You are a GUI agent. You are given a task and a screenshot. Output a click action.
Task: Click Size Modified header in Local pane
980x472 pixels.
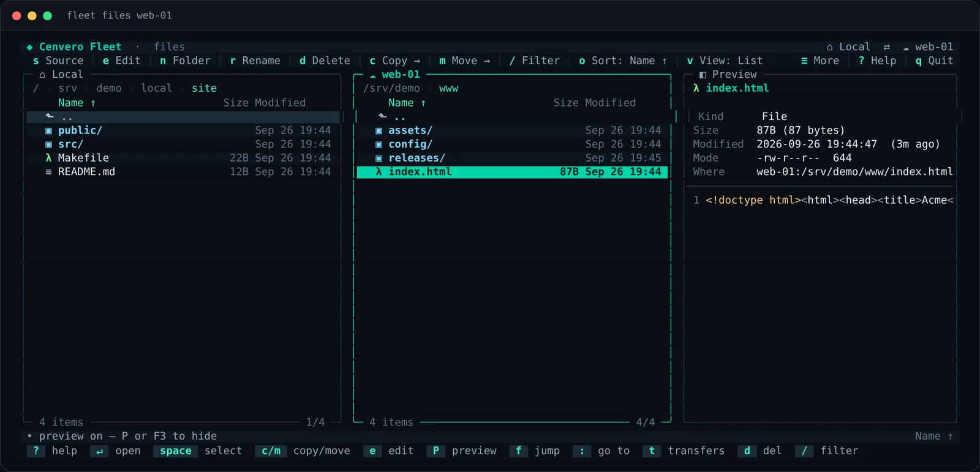point(264,103)
